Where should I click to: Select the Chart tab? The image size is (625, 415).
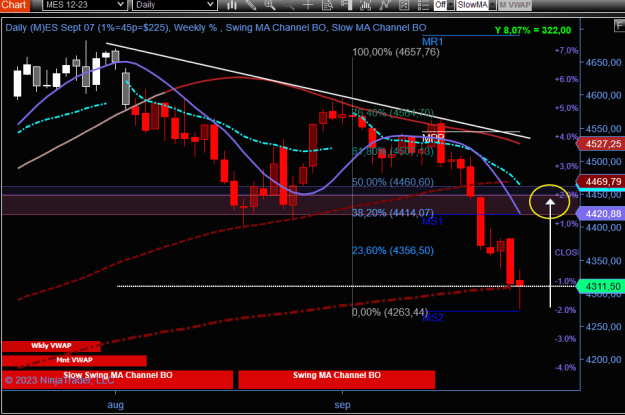[14, 5]
